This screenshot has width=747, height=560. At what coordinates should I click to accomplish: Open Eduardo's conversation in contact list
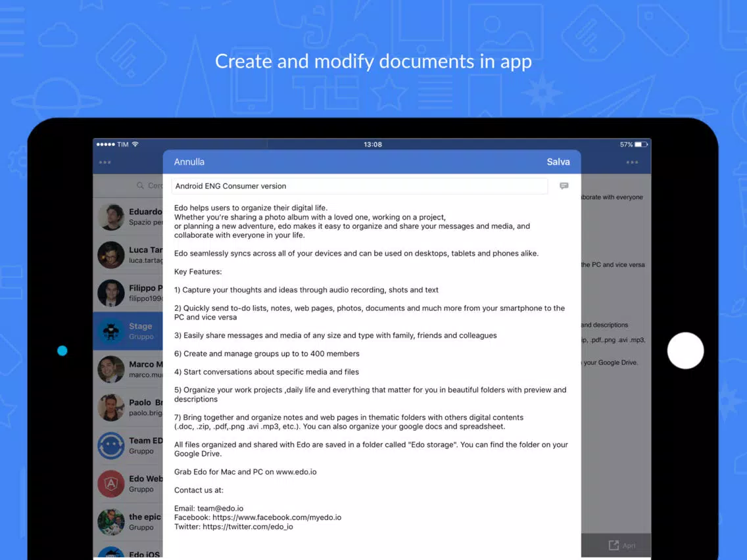click(128, 217)
